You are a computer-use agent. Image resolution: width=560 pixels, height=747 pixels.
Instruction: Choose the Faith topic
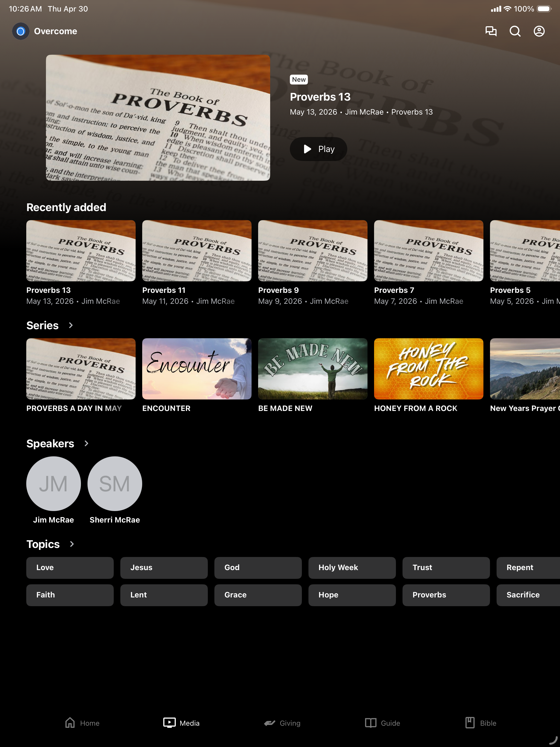(70, 595)
